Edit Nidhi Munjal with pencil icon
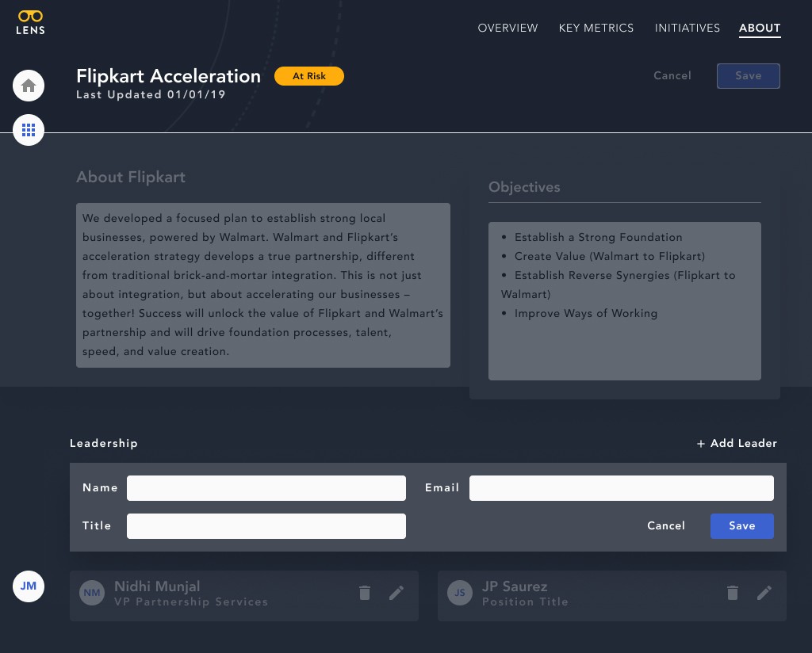Image resolution: width=812 pixels, height=653 pixels. pyautogui.click(x=396, y=593)
